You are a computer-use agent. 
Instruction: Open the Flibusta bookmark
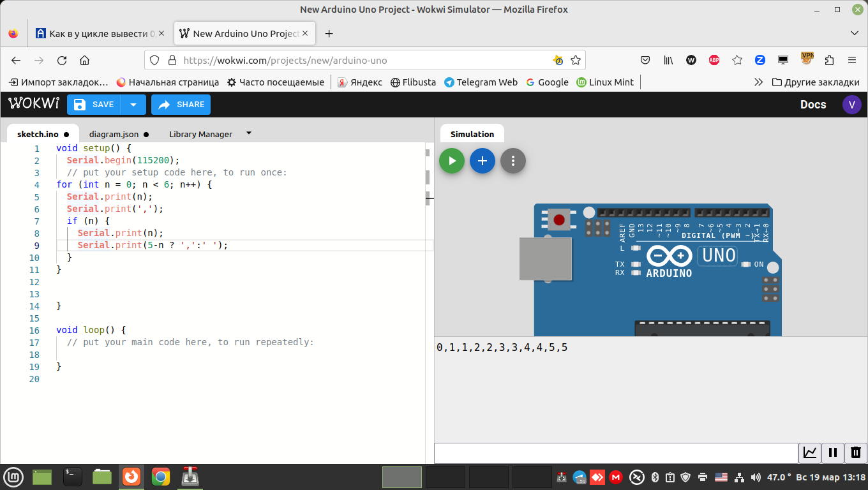tap(414, 82)
